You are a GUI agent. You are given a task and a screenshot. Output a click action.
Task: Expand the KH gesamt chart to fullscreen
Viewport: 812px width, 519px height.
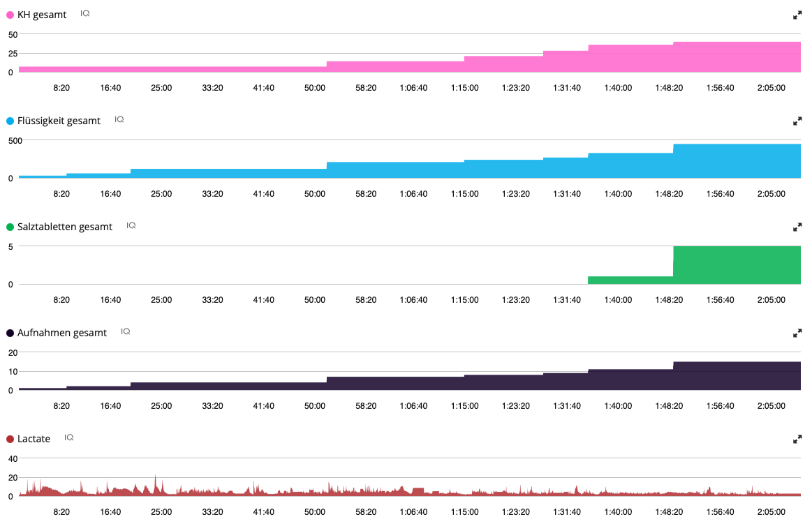tap(797, 15)
